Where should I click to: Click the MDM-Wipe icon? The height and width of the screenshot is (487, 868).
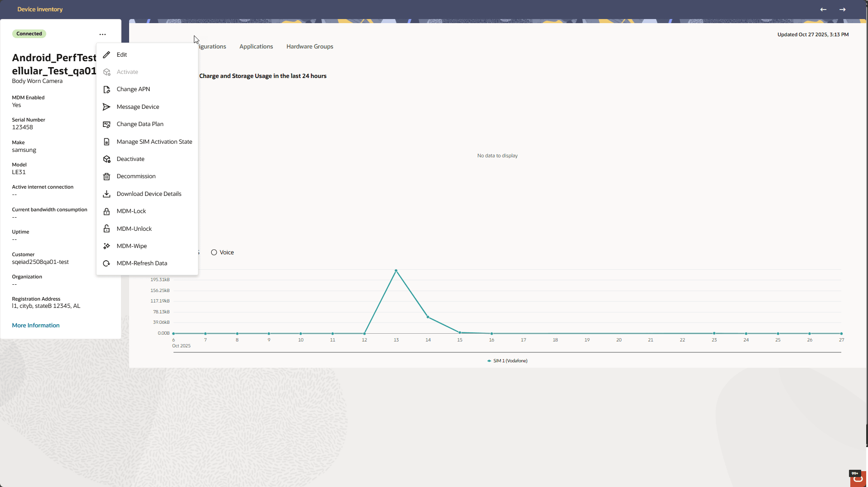(106, 246)
